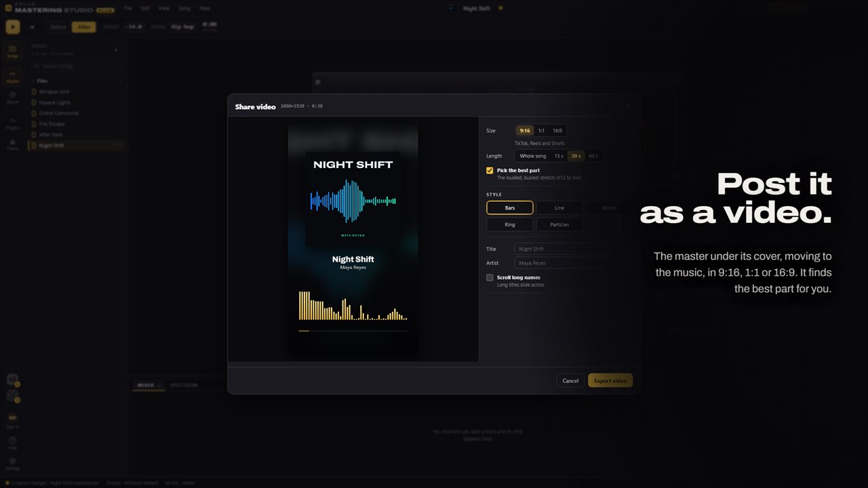Select the Ring visualizer style
868x488 pixels.
(x=510, y=224)
